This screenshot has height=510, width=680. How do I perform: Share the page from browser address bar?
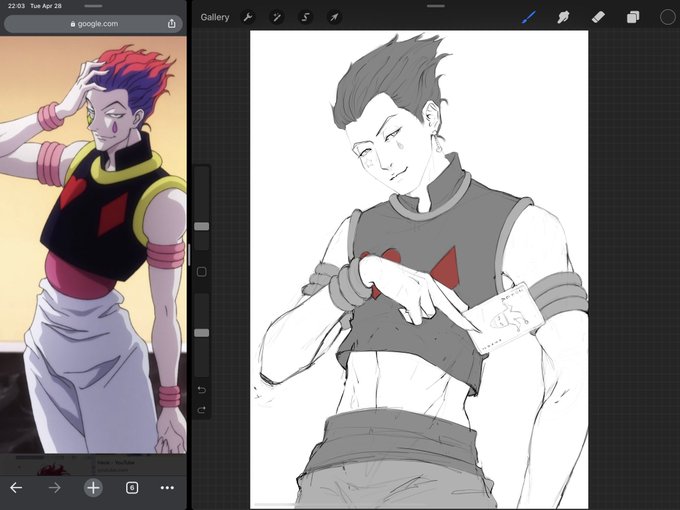click(172, 23)
